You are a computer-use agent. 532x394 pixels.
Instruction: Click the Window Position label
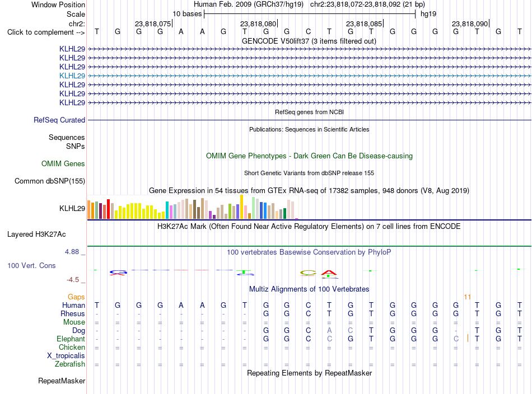point(58,4)
